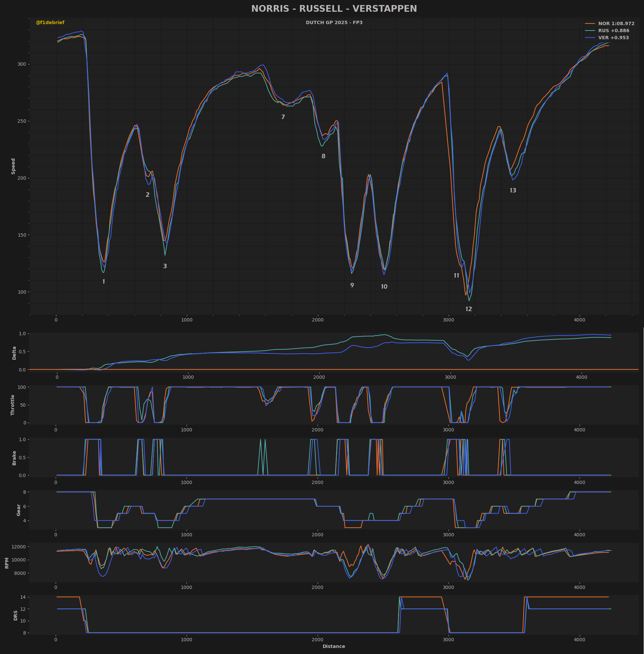Click the blue VER legend line swatch
Image resolution: width=644 pixels, height=654 pixels.
pyautogui.click(x=590, y=38)
